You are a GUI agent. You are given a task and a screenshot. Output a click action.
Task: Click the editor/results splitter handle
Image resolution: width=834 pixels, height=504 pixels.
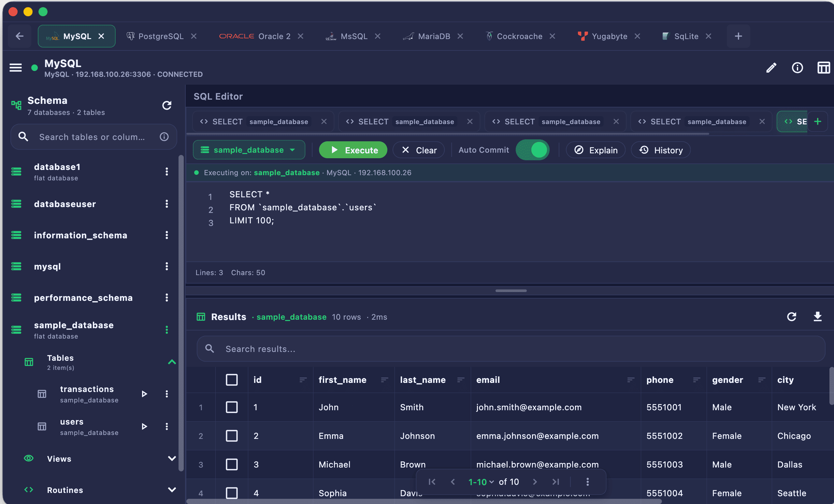[511, 290]
